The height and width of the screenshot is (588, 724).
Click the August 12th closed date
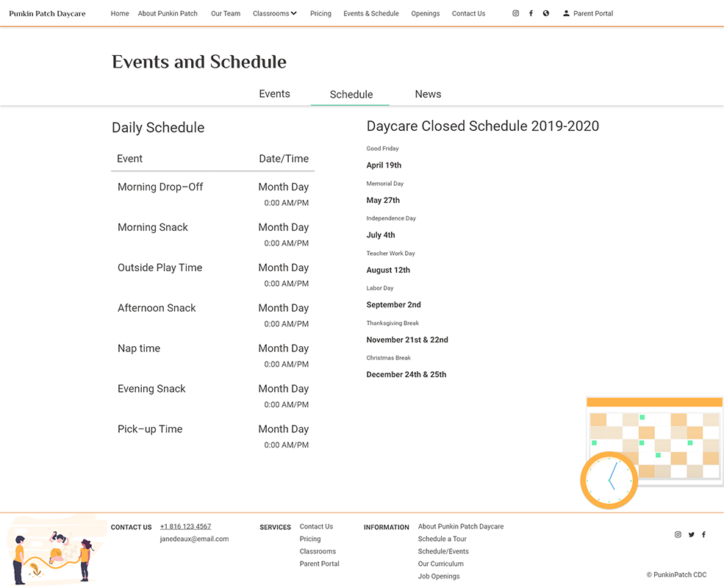388,270
